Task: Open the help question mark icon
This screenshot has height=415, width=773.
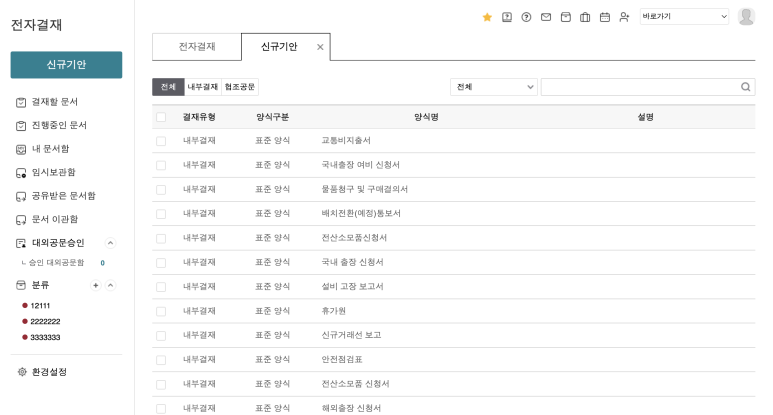Action: (x=526, y=17)
